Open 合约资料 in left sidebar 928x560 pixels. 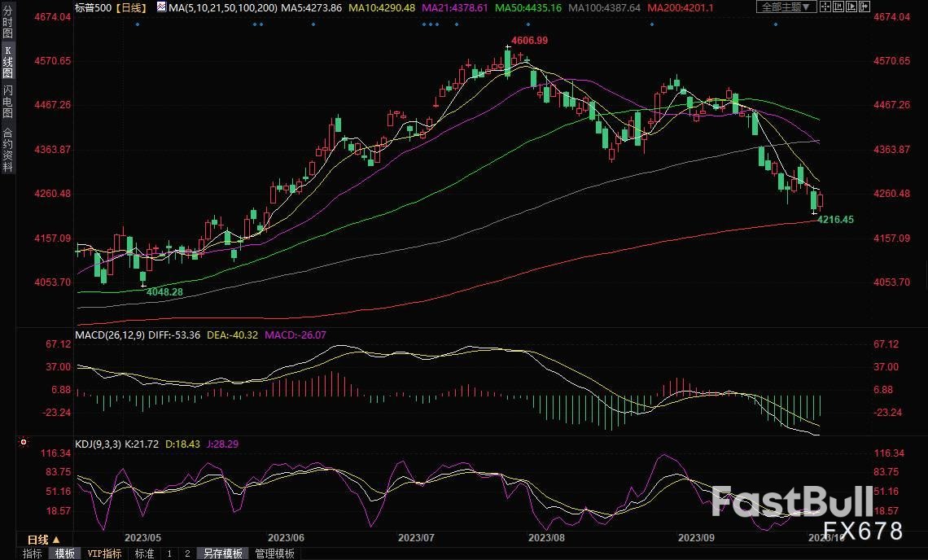tap(8, 150)
